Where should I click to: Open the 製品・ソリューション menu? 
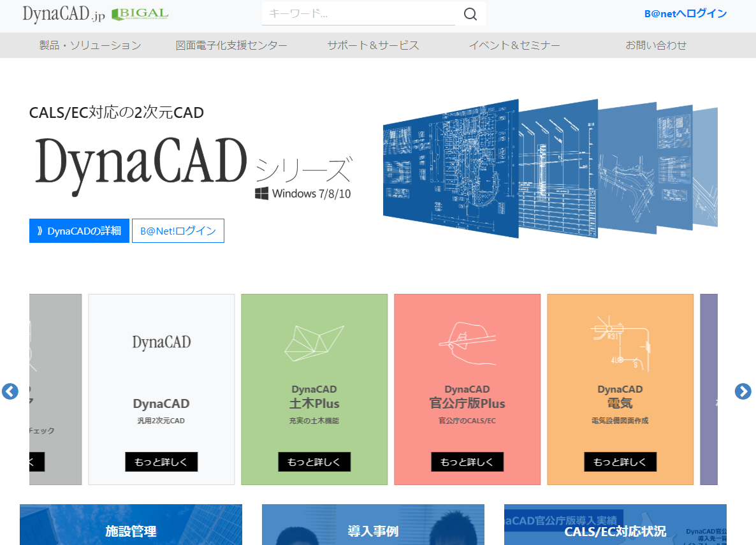point(91,45)
